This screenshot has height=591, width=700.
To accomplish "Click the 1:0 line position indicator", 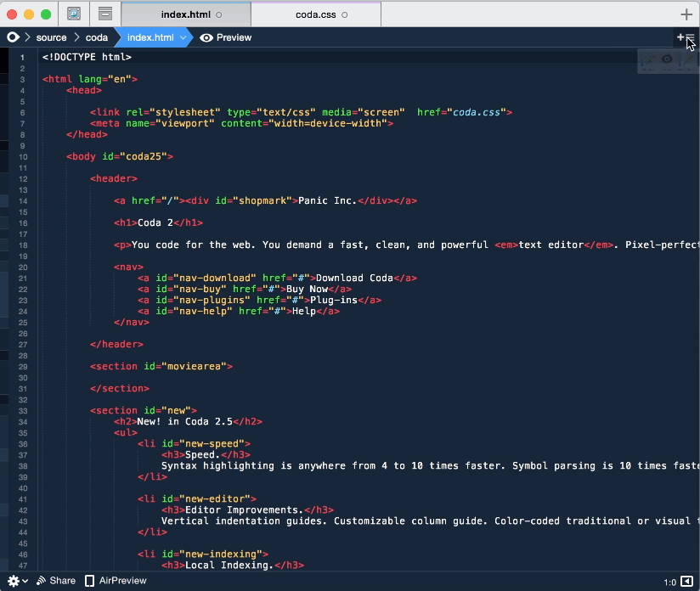I will 668,581.
